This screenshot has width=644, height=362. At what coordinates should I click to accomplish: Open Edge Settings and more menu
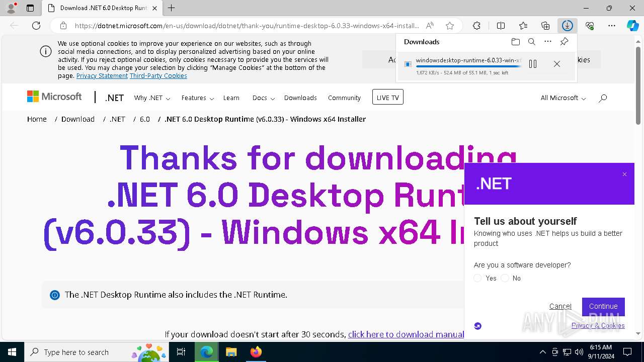pos(612,26)
